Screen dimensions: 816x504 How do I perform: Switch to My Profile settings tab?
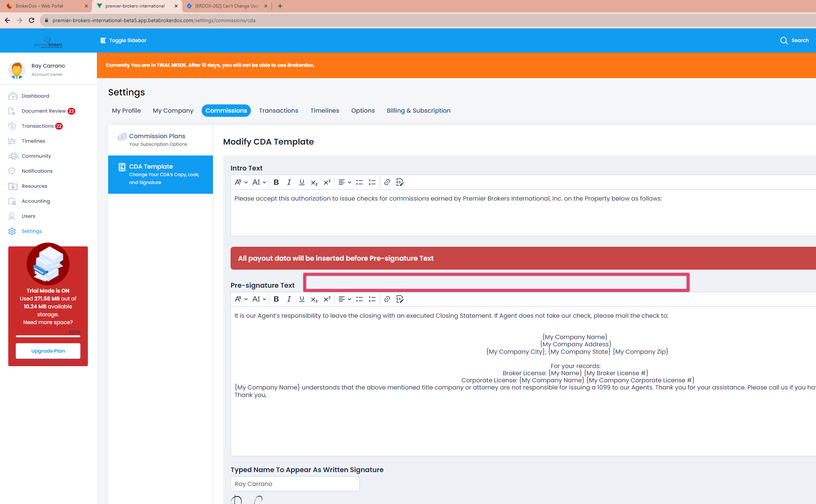click(126, 110)
